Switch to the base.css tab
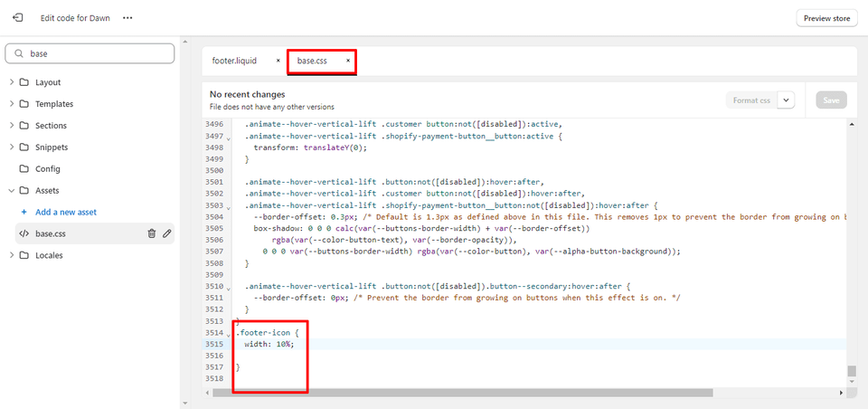This screenshot has height=409, width=868. (312, 61)
